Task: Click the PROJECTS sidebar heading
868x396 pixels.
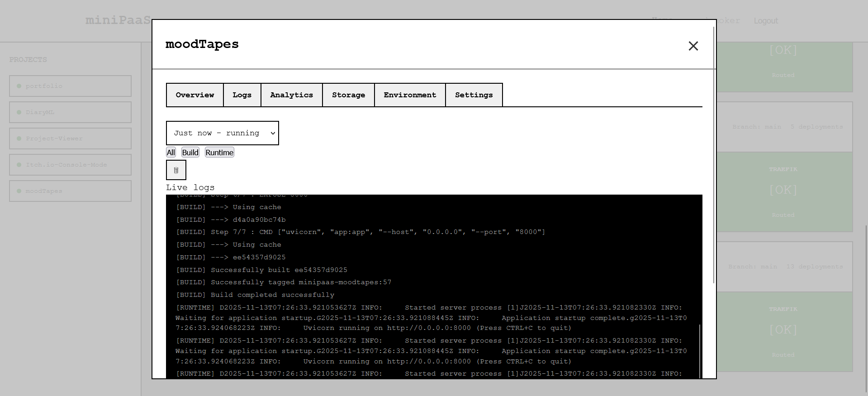Action: coord(28,60)
